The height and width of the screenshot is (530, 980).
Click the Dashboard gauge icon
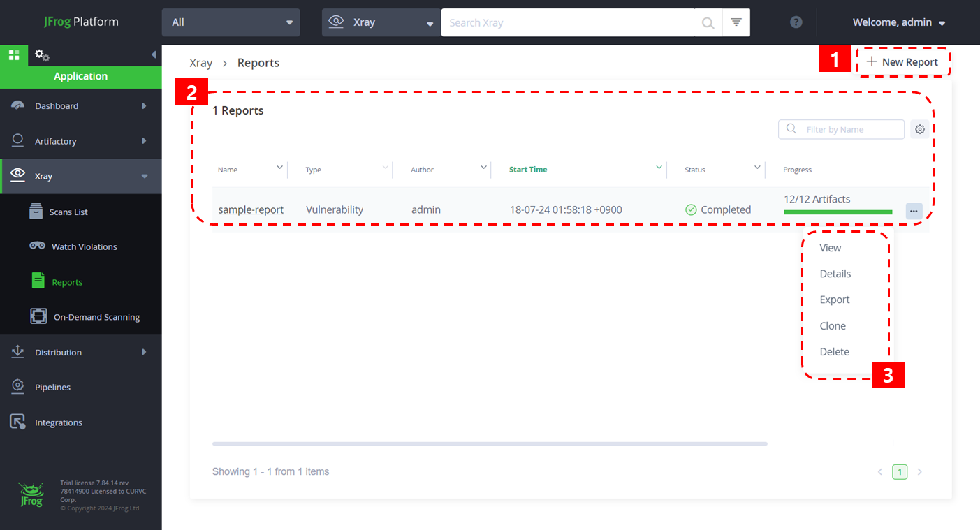[18, 105]
